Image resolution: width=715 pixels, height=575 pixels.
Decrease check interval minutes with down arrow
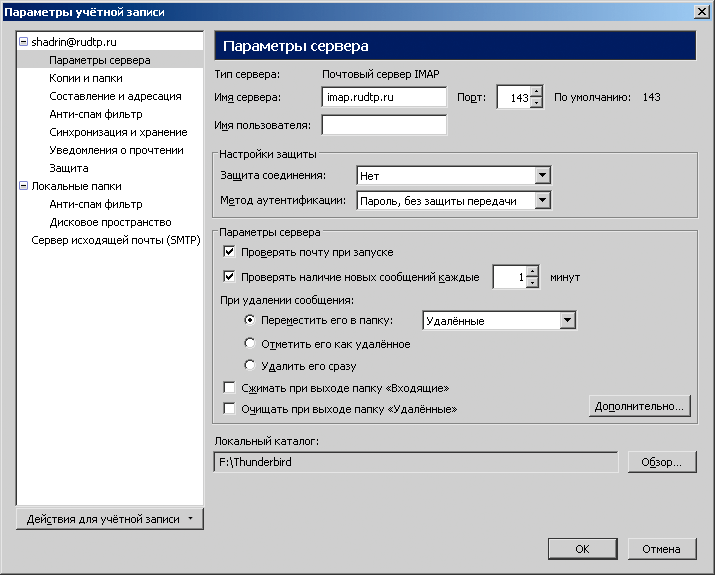point(533,283)
